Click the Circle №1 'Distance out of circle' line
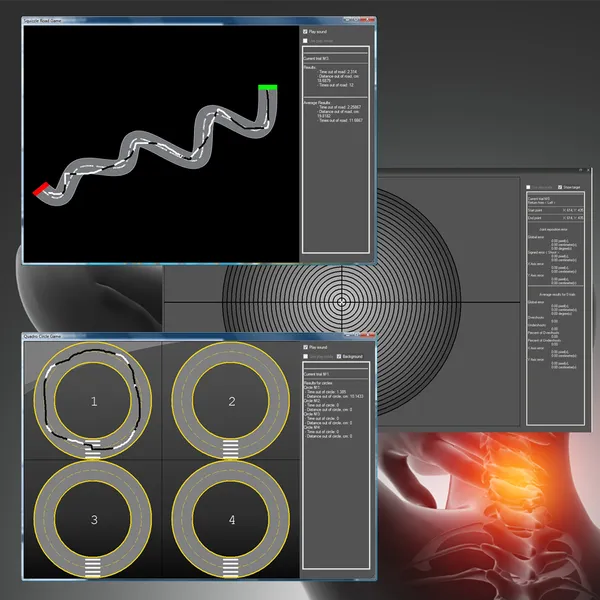This screenshot has height=600, width=600. click(334, 396)
